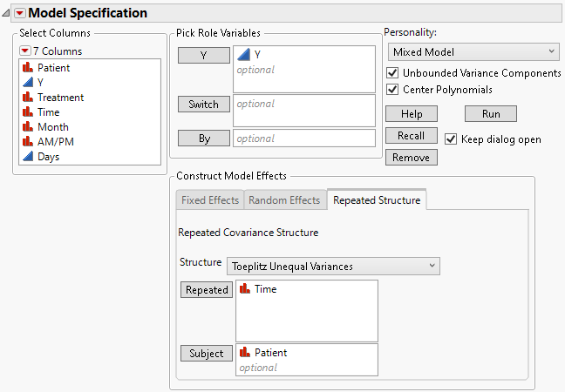Image resolution: width=565 pixels, height=392 pixels.
Task: Click the continuous icon next to Y column
Action: [27, 83]
